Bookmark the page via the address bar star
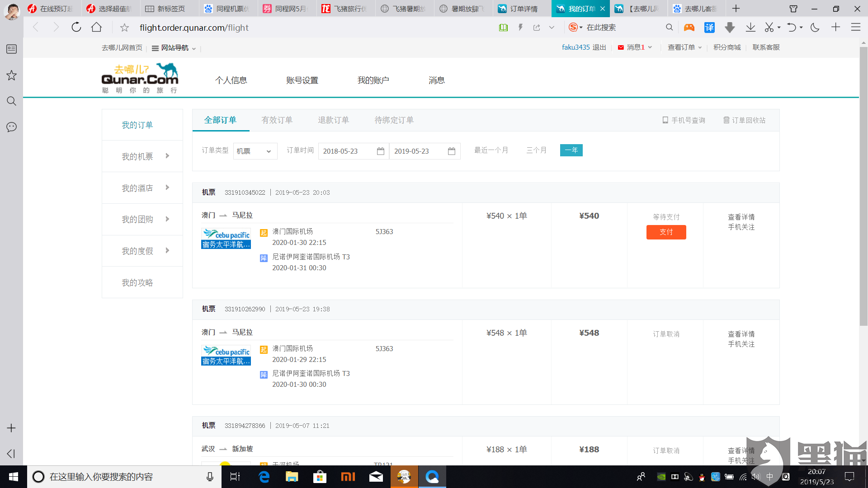 point(124,28)
